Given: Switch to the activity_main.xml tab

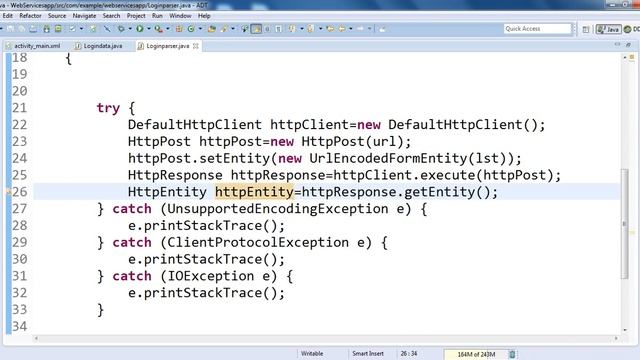Looking at the screenshot, I should (x=33, y=46).
